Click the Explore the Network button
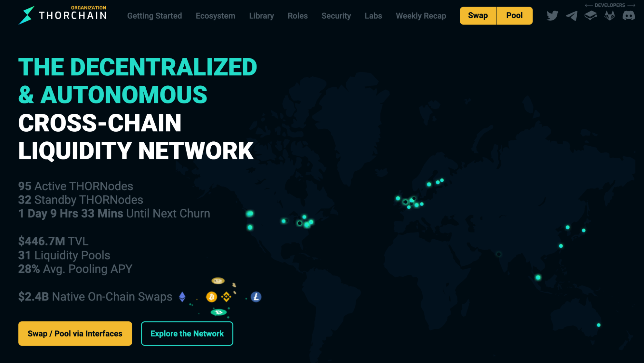The image size is (644, 363). click(x=187, y=333)
